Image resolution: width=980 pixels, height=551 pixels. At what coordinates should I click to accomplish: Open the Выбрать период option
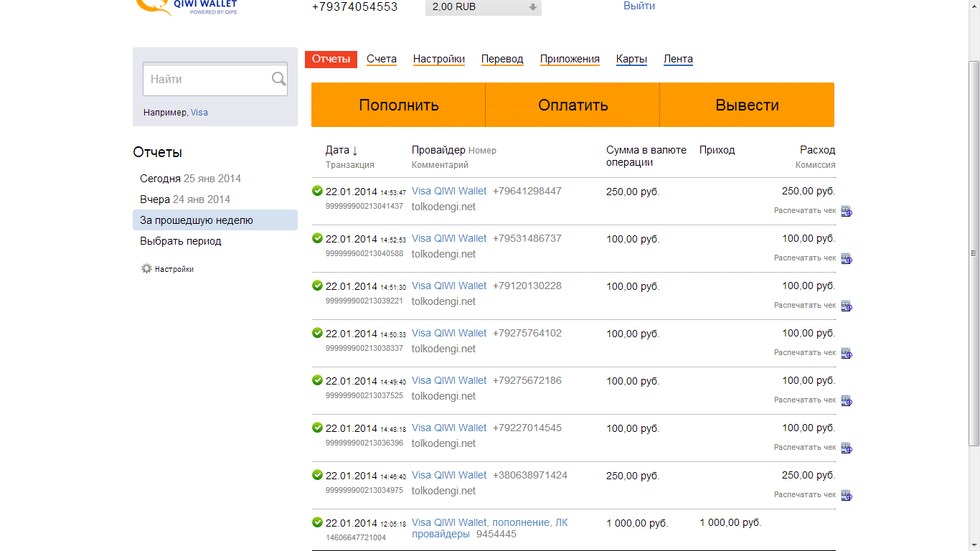coord(181,241)
